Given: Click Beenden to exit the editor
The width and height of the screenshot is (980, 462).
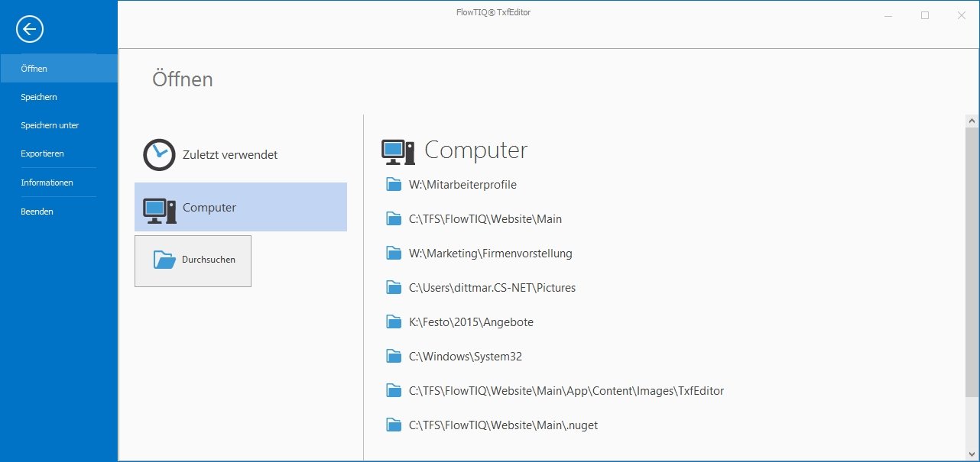Looking at the screenshot, I should click(37, 212).
